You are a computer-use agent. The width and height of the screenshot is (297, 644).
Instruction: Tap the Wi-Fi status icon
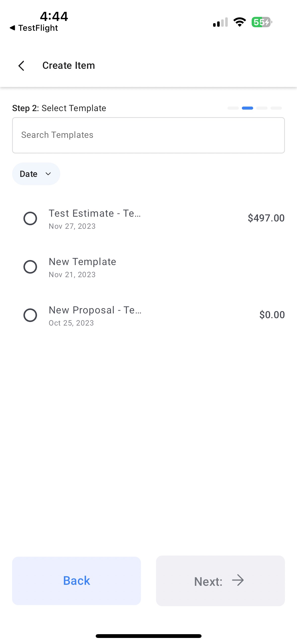click(240, 22)
